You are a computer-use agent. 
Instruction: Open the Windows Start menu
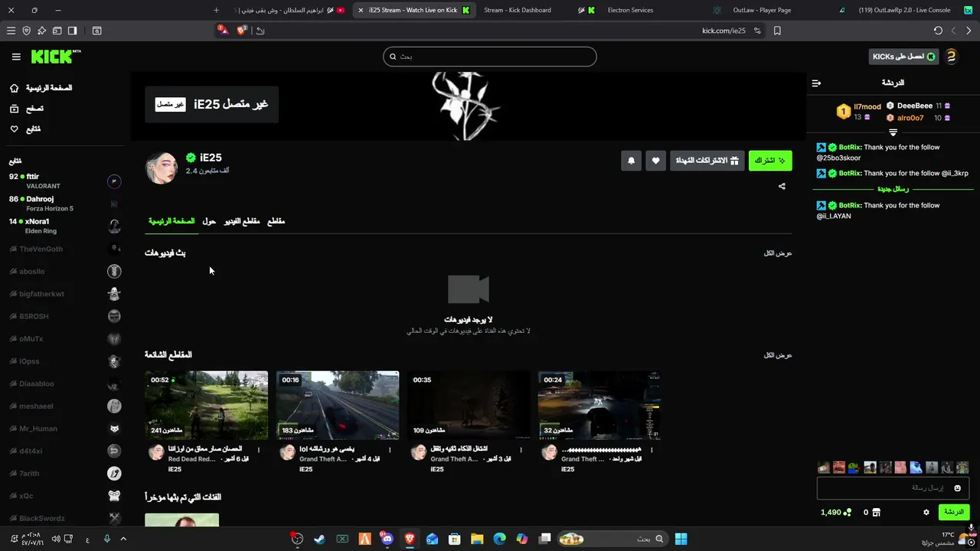tap(681, 539)
